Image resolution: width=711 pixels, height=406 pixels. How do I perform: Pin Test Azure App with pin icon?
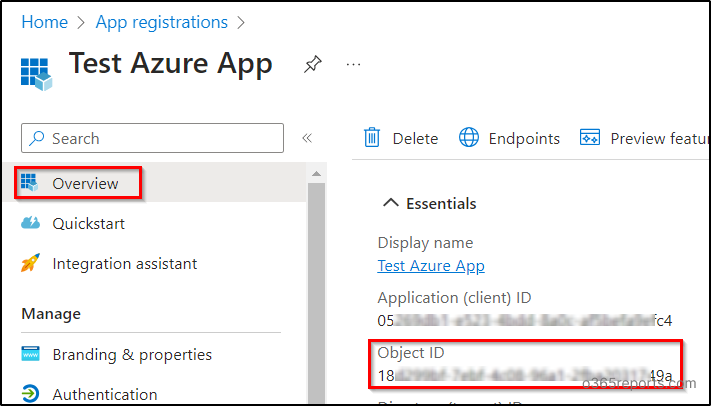coord(312,64)
